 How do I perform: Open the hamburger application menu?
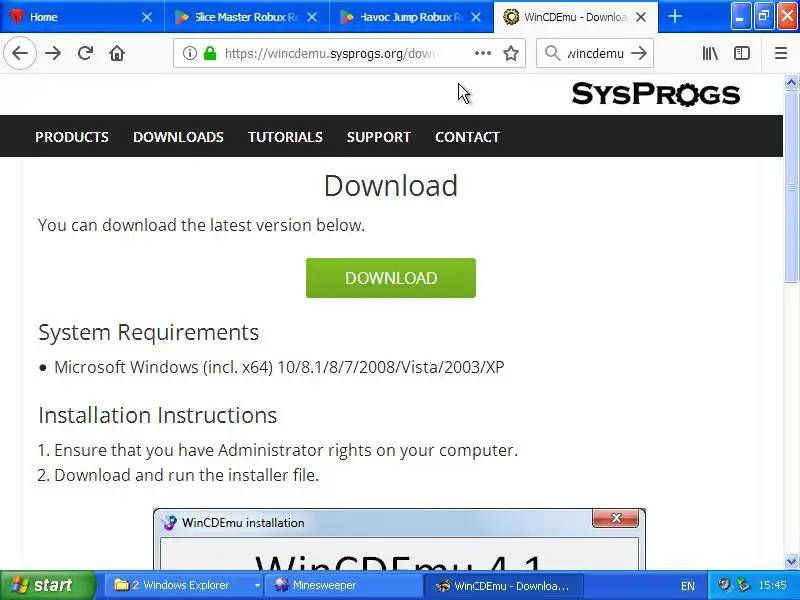coord(781,53)
